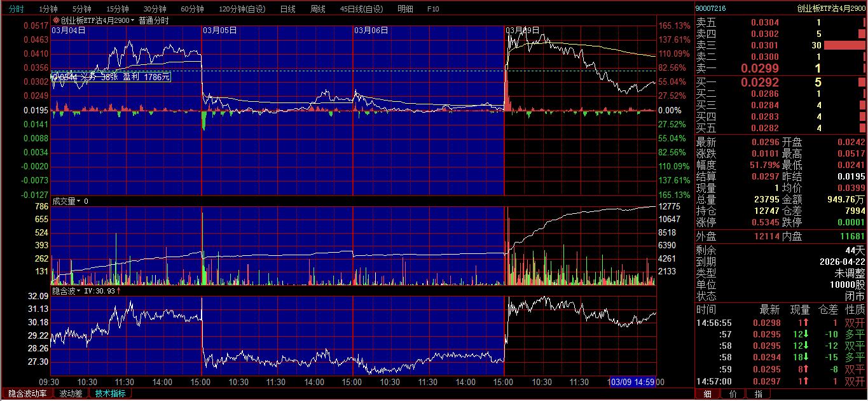Select the 1分钟 period tab
The height and width of the screenshot is (401, 868).
tap(48, 9)
